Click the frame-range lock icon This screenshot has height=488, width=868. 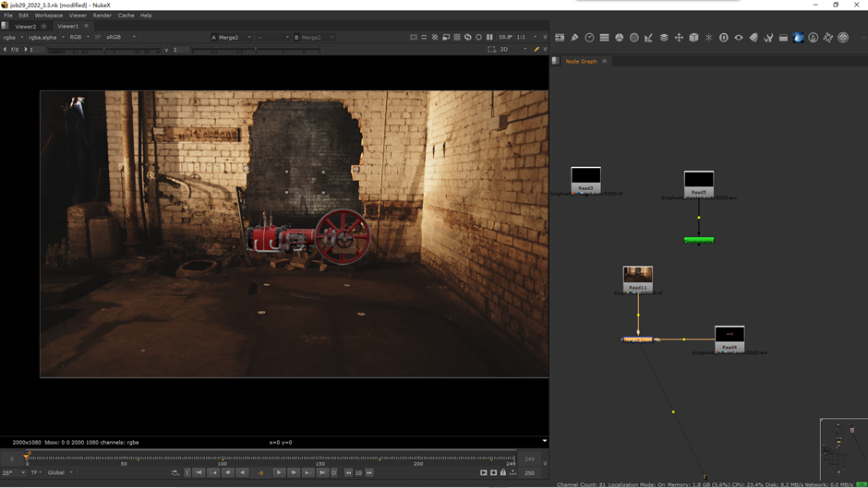point(503,472)
